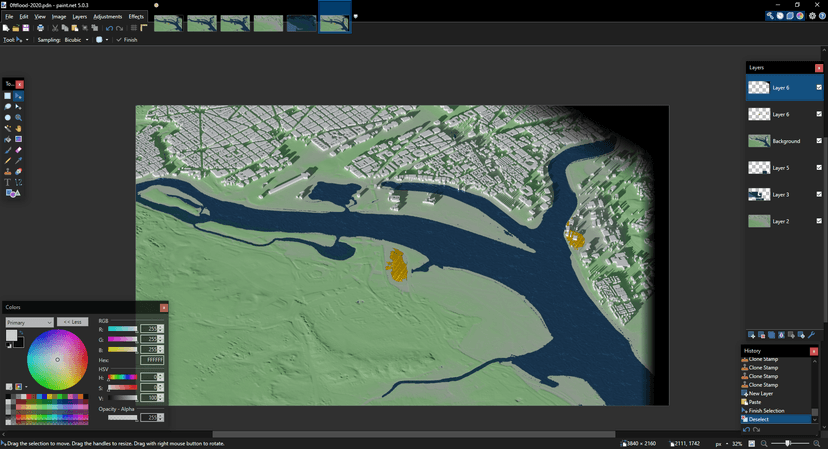Viewport: 828px width, 449px height.
Task: Select the Zoom magnifier tool
Action: (x=19, y=117)
